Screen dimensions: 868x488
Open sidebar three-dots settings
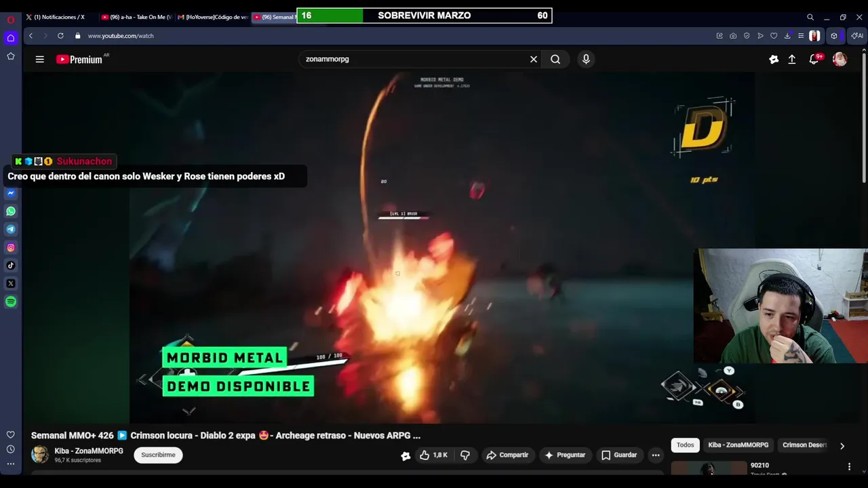tap(11, 464)
